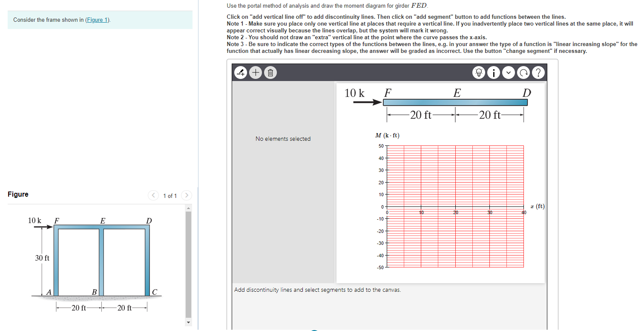Delete diagram elements using the trash icon

pyautogui.click(x=270, y=73)
